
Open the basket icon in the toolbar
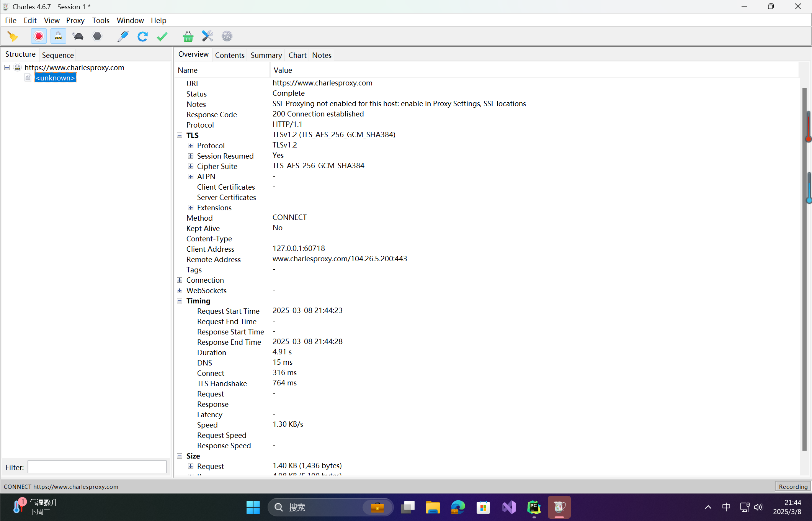pos(188,36)
